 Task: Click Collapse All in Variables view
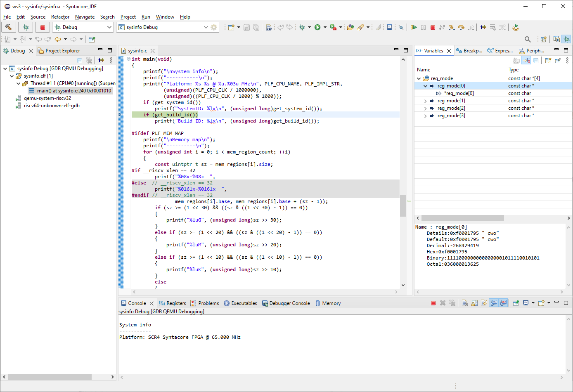[536, 60]
